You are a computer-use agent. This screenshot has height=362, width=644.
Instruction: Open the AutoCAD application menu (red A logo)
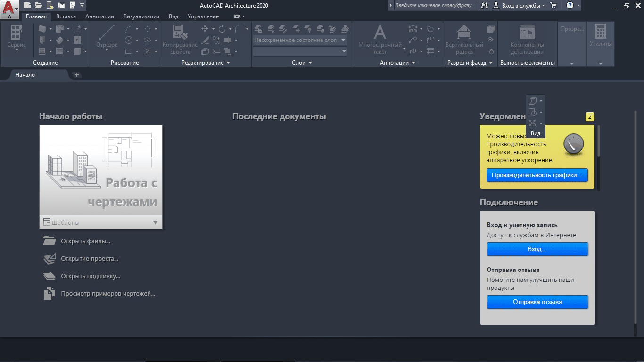tap(9, 9)
